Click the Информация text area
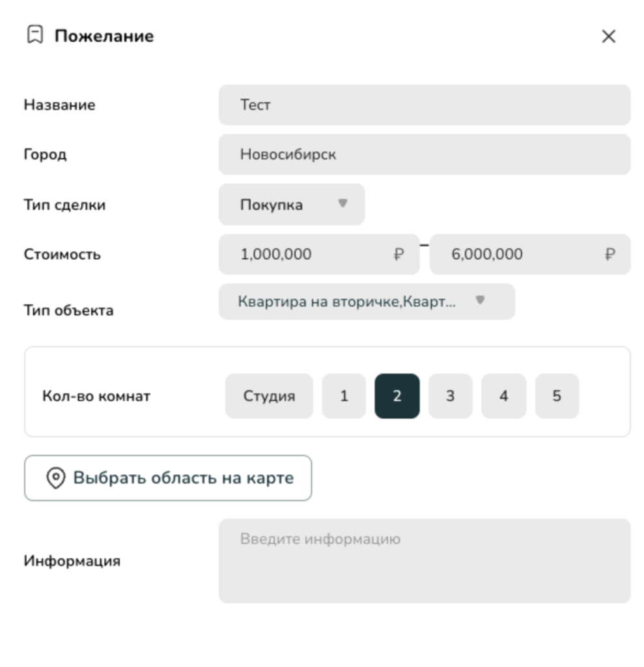The height and width of the screenshot is (667, 644). (424, 561)
